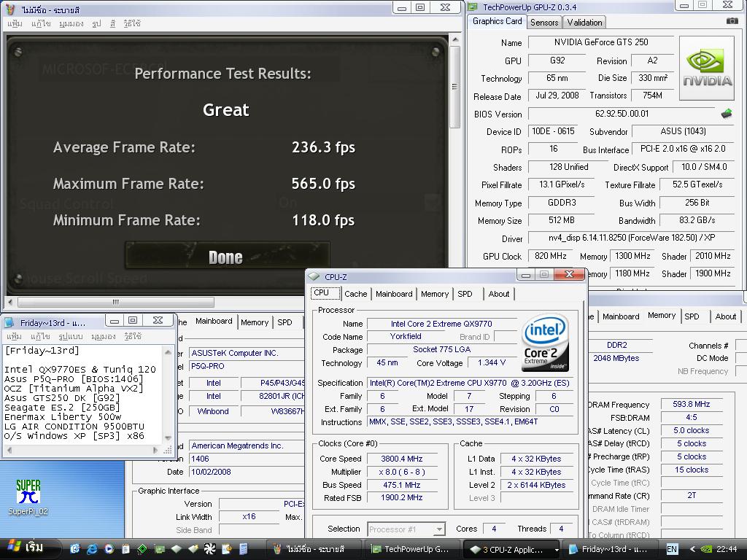Screen dimensions: 747x560
Task: Select the Graphics Card tab in GPU-Z
Action: pyautogui.click(x=497, y=21)
